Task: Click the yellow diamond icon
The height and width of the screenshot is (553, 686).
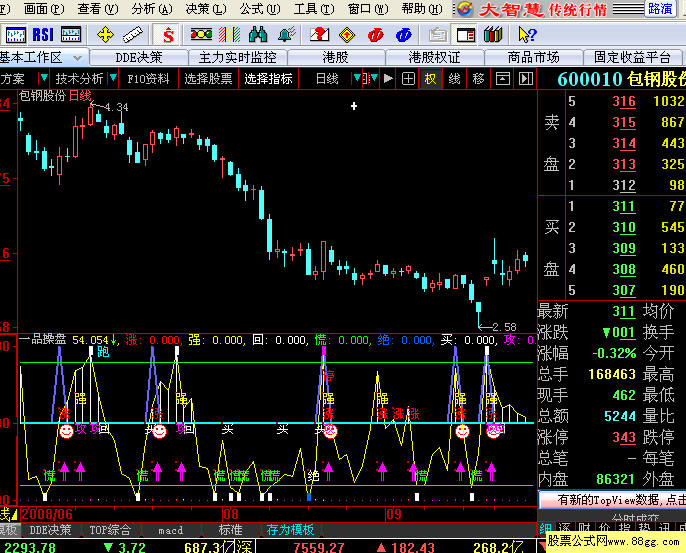Action: click(347, 35)
